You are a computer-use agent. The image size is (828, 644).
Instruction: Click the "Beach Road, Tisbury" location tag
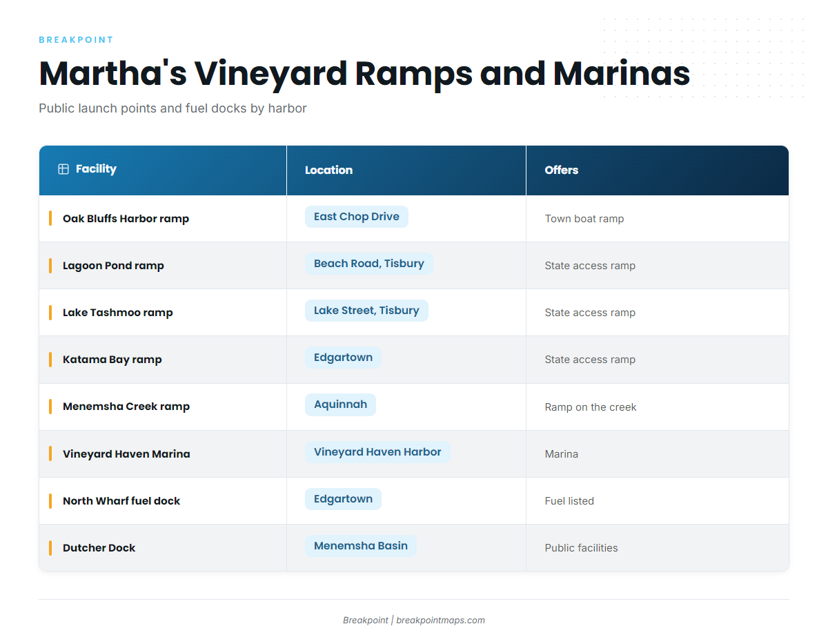(369, 264)
